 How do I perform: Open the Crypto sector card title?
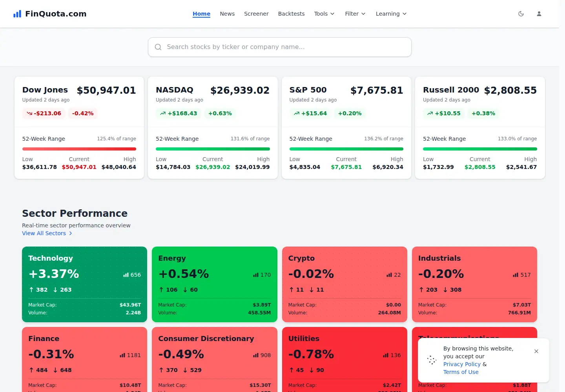[301, 258]
